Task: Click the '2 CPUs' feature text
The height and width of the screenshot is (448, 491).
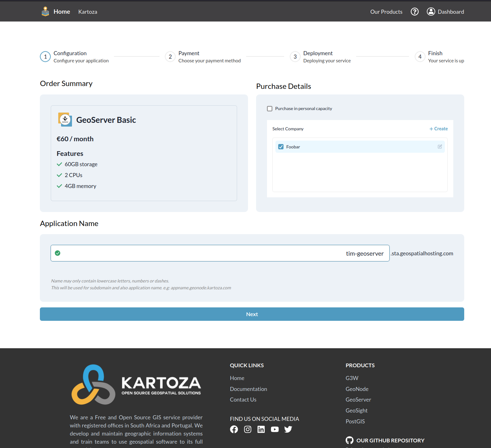Action: [x=74, y=175]
